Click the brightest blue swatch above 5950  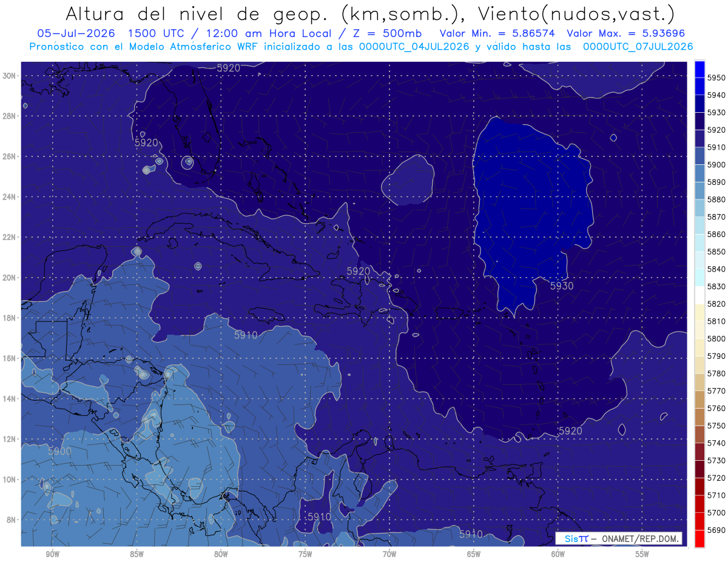(699, 68)
